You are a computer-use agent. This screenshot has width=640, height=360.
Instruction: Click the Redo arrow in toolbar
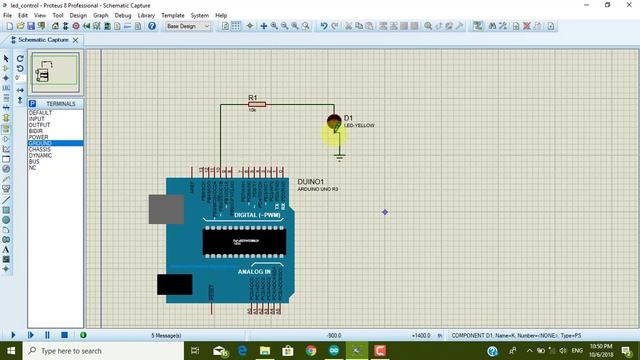[334, 26]
